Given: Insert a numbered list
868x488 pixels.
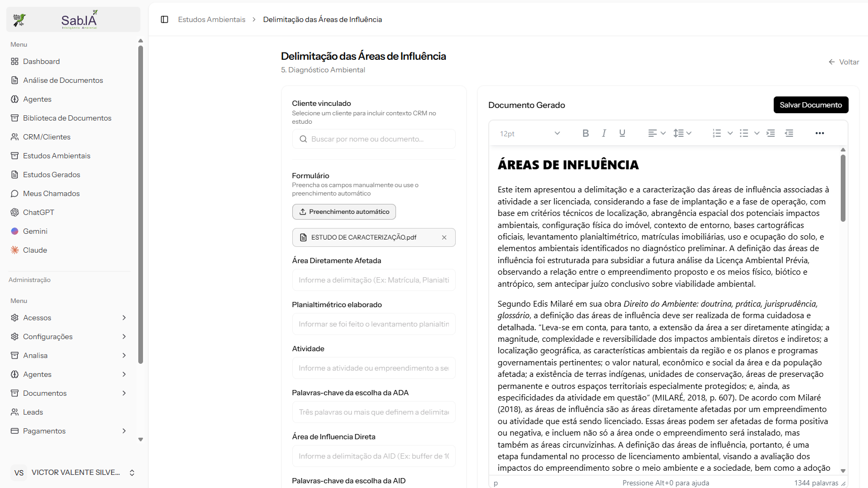Looking at the screenshot, I should click(717, 133).
